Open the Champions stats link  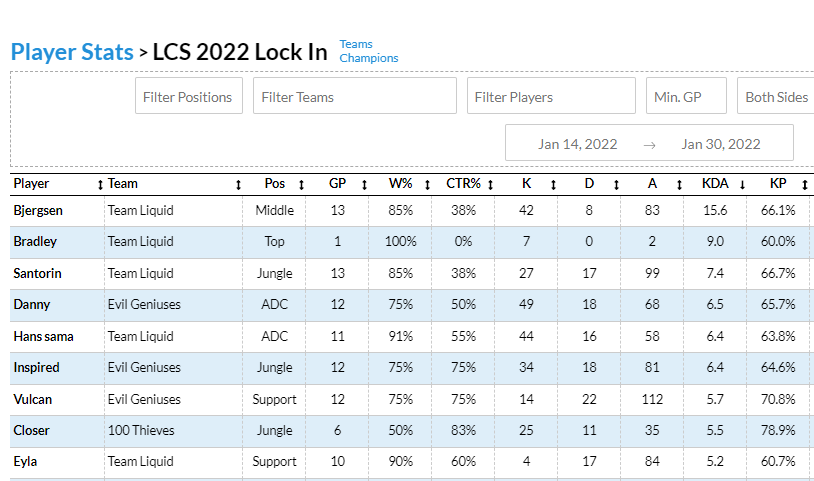tap(368, 58)
